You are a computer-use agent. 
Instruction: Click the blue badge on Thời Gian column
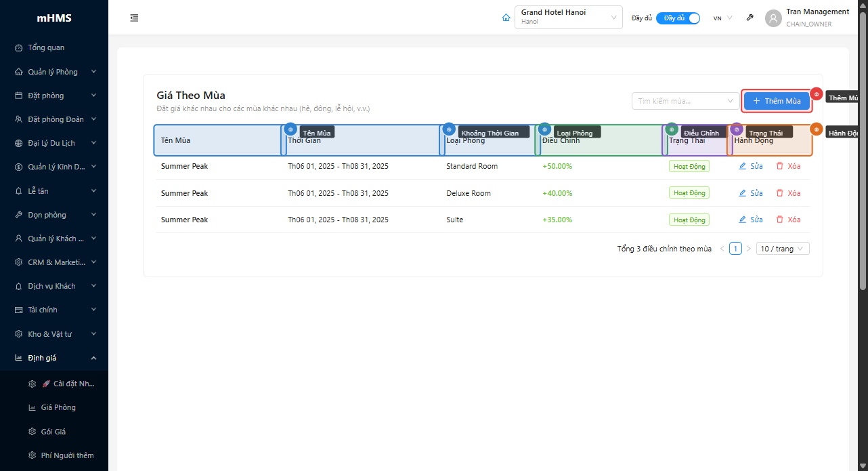pyautogui.click(x=290, y=129)
